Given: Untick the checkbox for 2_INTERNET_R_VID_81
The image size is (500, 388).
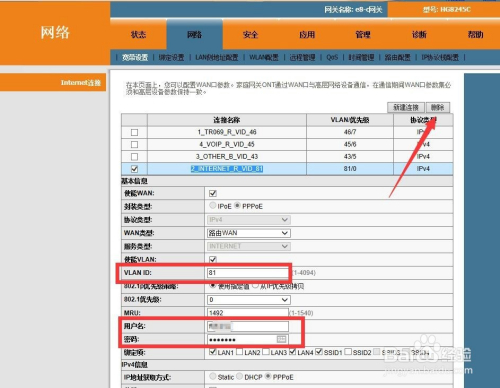Looking at the screenshot, I should (134, 169).
